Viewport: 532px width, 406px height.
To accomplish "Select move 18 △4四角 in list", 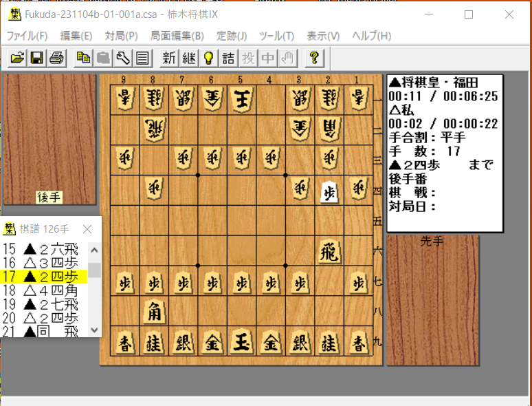I will pos(44,290).
